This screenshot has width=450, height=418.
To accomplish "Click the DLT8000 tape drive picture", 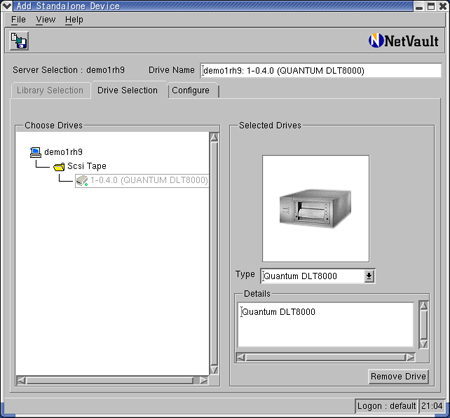I will point(315,208).
